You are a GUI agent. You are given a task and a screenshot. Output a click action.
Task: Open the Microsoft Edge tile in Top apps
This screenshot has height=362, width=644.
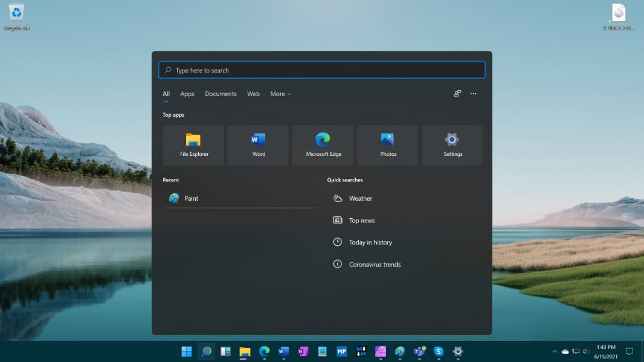click(323, 145)
